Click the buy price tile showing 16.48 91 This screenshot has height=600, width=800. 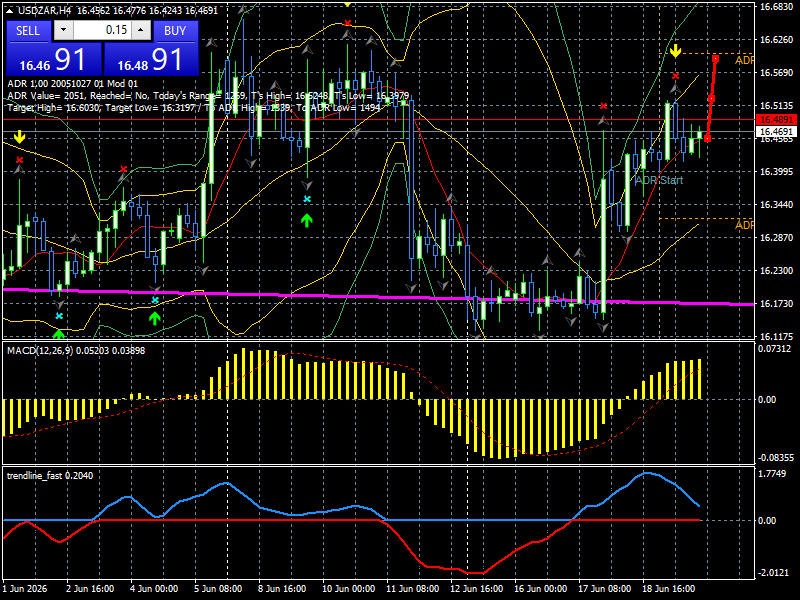pyautogui.click(x=151, y=59)
